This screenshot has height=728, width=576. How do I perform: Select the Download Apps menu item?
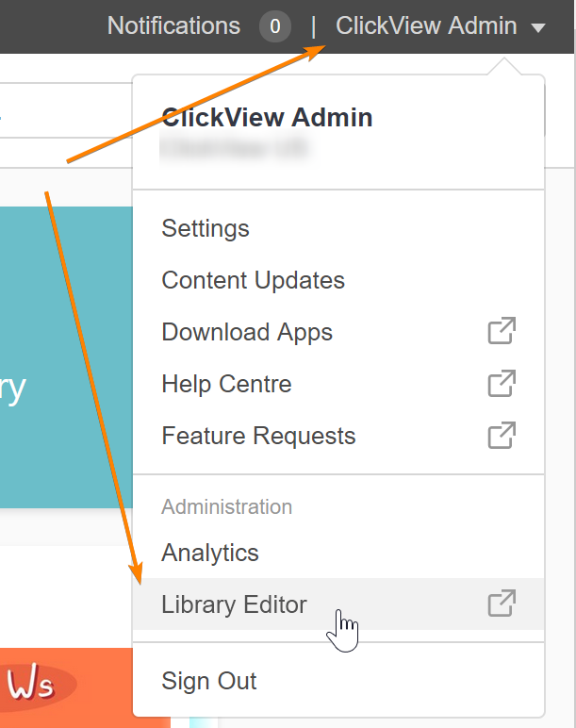coord(338,332)
